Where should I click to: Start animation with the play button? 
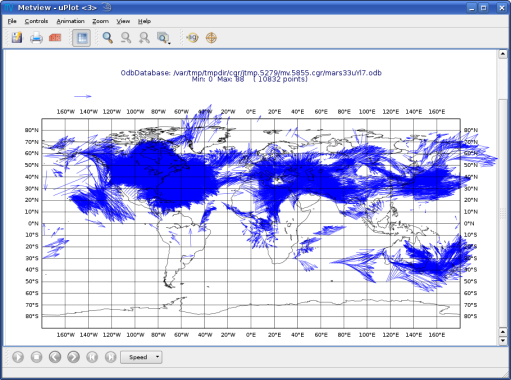18,357
